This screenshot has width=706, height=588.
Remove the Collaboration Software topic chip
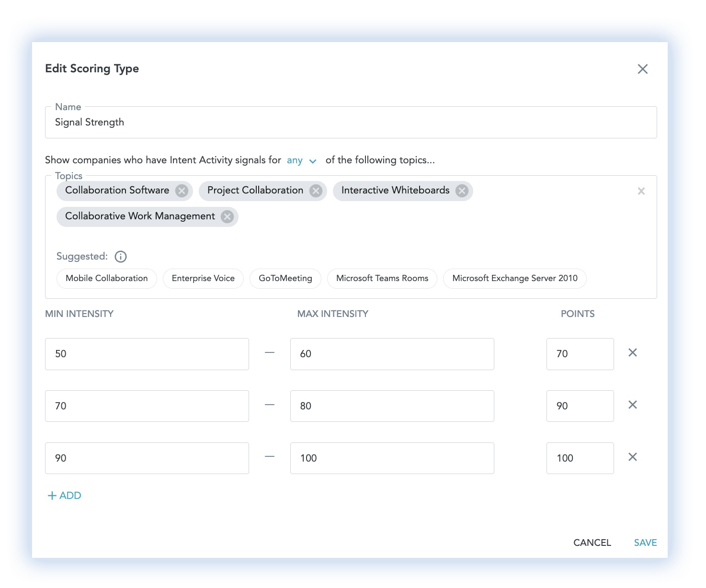(182, 191)
